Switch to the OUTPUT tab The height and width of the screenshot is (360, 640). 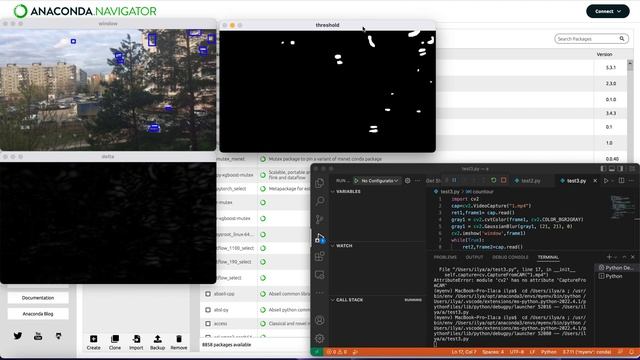(x=474, y=257)
